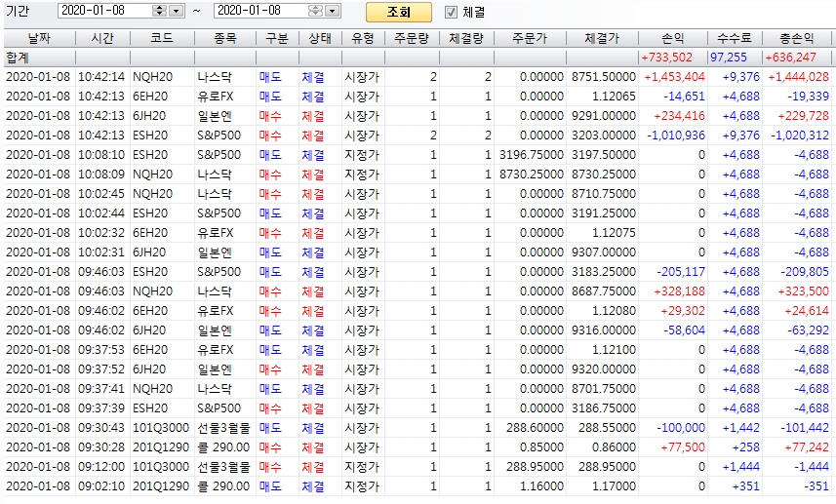Click the fill price 3191.25000
836x504 pixels.
604,213
